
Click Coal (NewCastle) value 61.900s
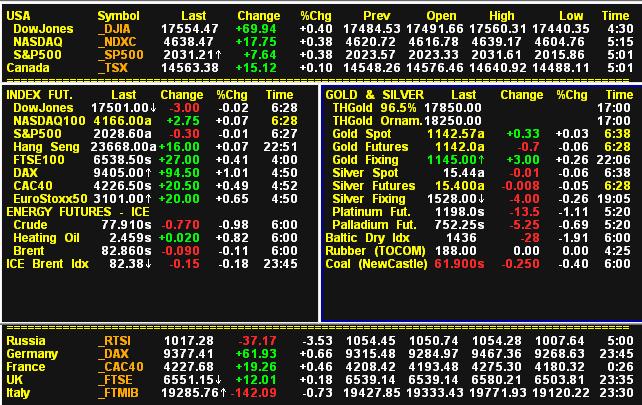click(459, 264)
